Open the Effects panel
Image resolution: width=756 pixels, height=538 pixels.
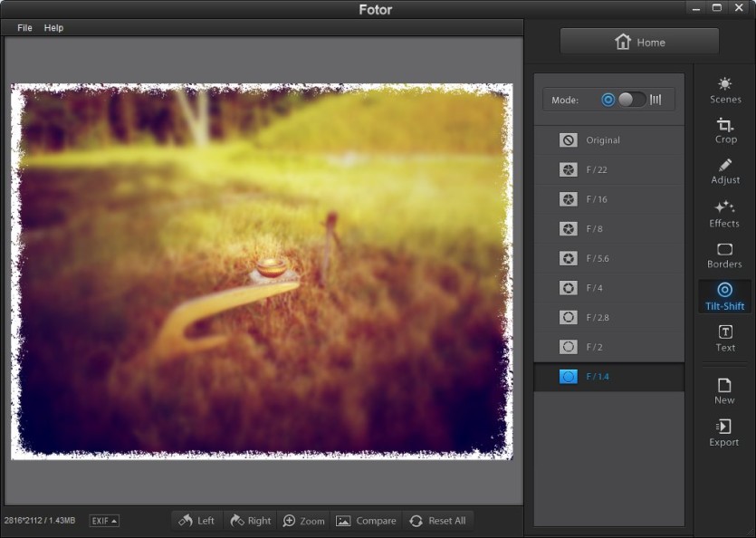tap(724, 215)
